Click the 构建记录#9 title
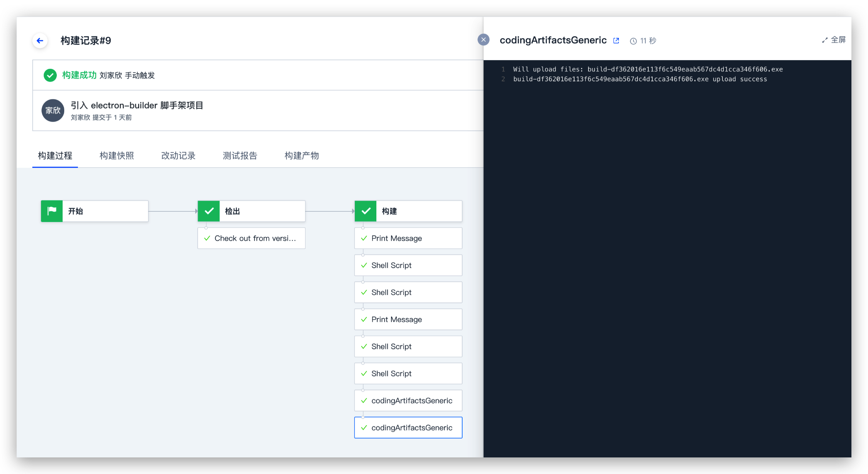 pos(86,41)
